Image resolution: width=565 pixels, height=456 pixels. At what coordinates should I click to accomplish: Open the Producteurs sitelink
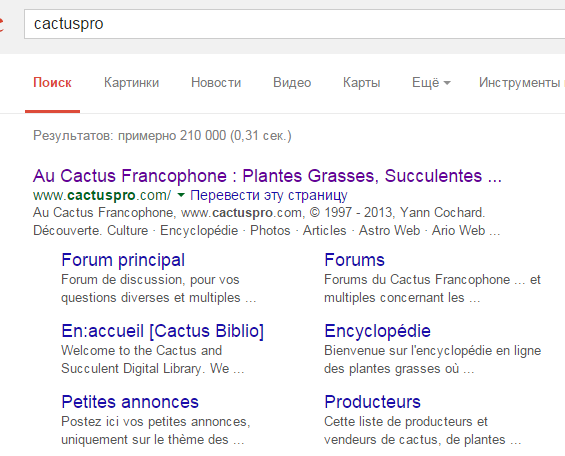coord(372,402)
